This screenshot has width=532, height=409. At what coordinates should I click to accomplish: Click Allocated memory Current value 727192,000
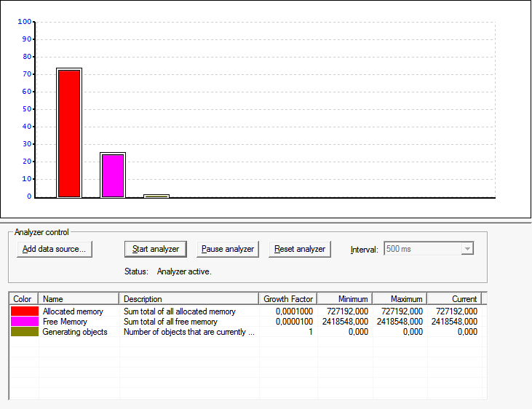coord(457,311)
